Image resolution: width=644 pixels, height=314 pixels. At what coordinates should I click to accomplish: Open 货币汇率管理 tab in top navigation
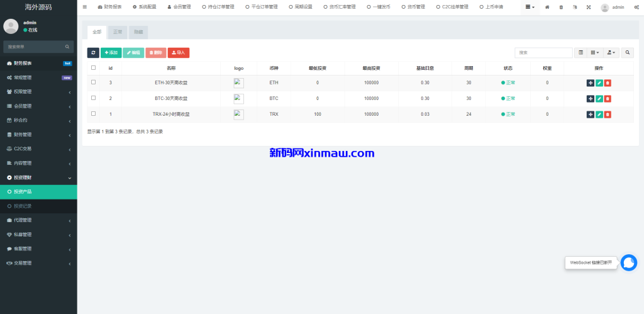pos(339,7)
